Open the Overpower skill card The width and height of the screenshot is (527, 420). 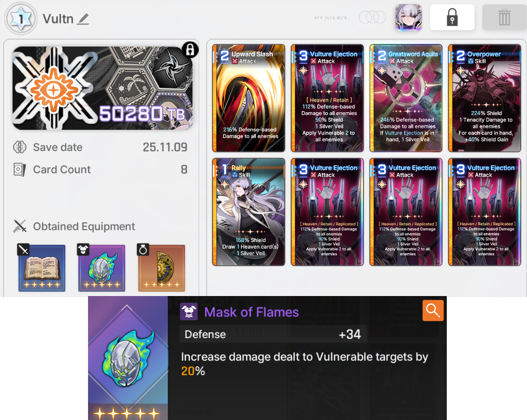coord(484,98)
